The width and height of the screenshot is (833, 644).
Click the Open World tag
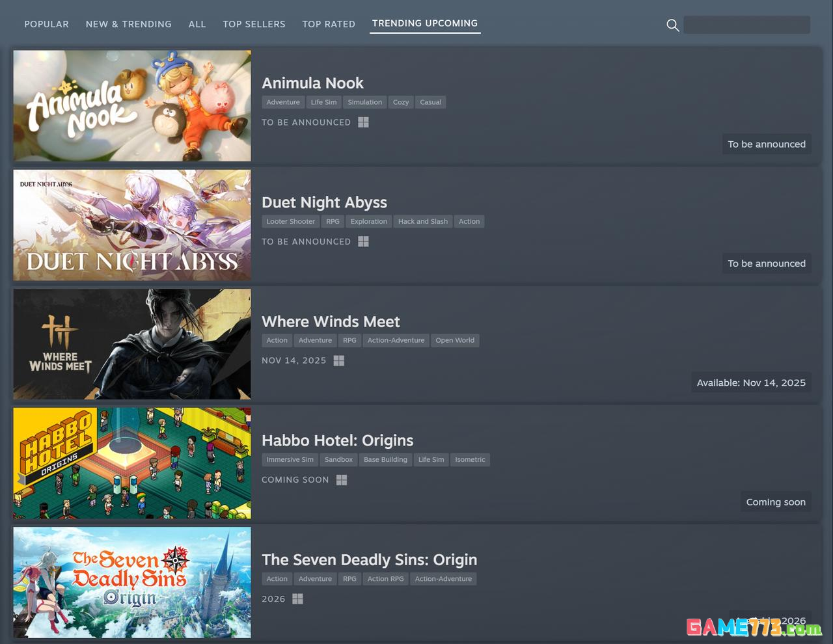click(x=454, y=340)
